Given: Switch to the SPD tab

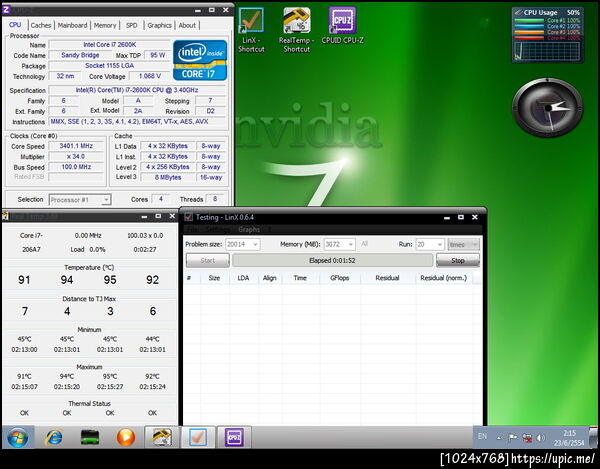Looking at the screenshot, I should (x=132, y=25).
